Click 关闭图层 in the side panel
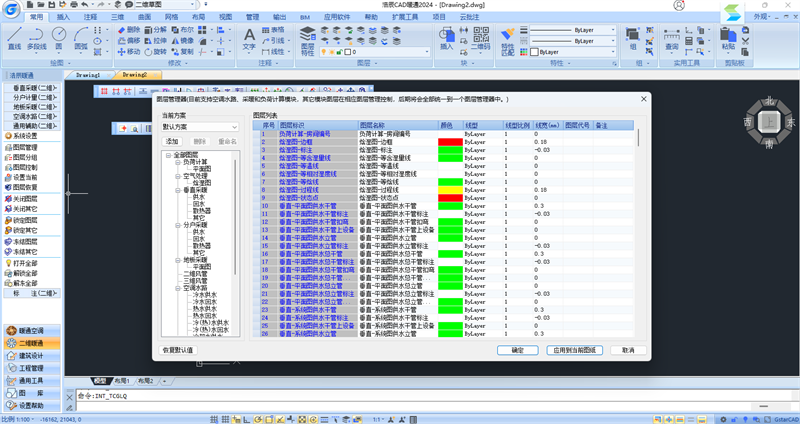The image size is (800, 424). [x=25, y=198]
